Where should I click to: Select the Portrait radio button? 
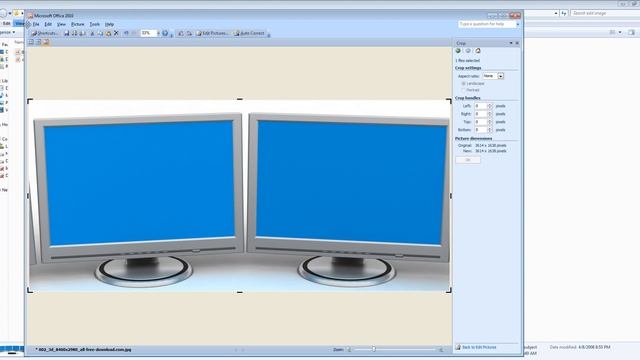464,90
